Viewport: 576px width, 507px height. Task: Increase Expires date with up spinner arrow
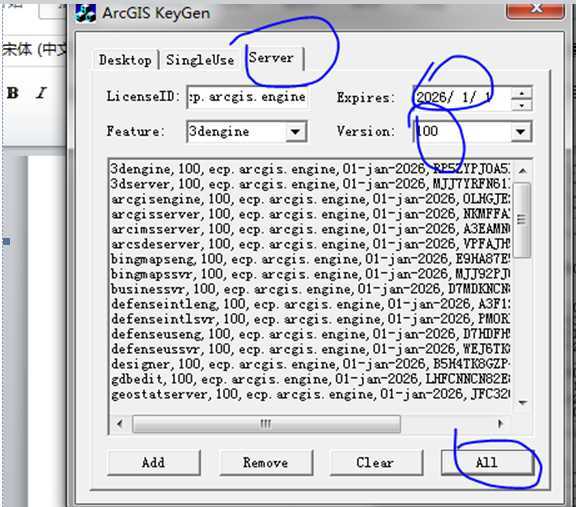coord(522,93)
